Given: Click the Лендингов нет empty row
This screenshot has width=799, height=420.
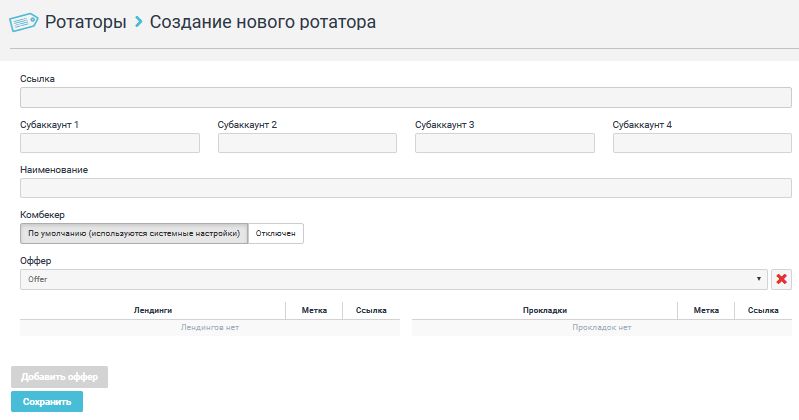Looking at the screenshot, I should 210,327.
